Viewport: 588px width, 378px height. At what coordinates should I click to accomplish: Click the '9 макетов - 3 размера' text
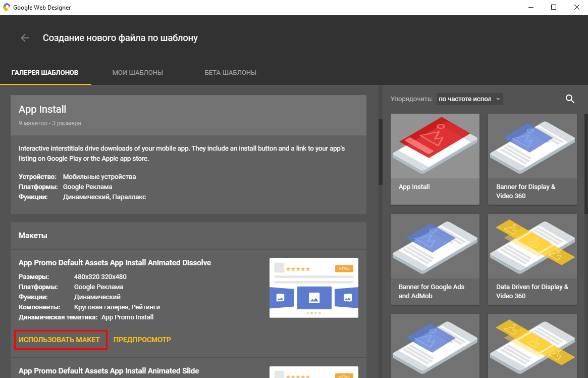50,123
